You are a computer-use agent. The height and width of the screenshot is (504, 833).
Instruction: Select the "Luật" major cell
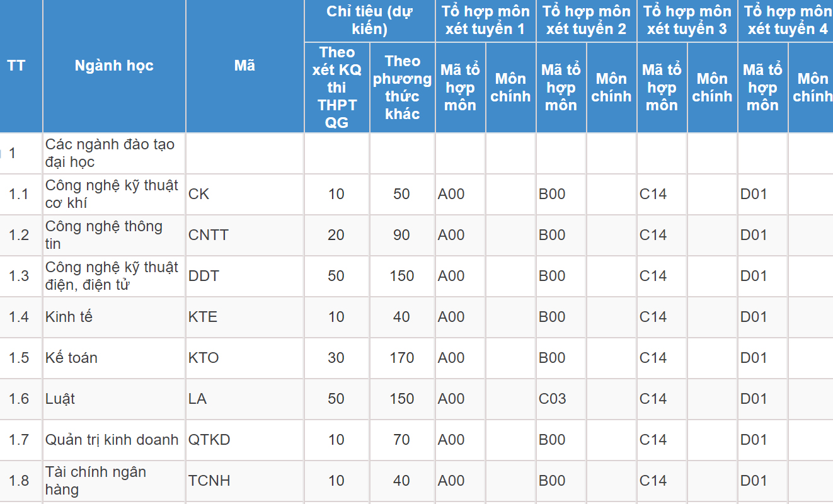click(60, 399)
